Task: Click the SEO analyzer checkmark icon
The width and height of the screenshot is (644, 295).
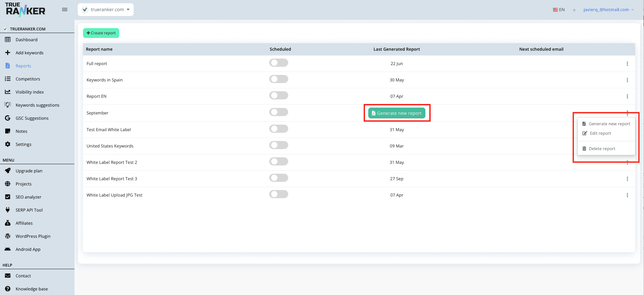Action: [8, 197]
